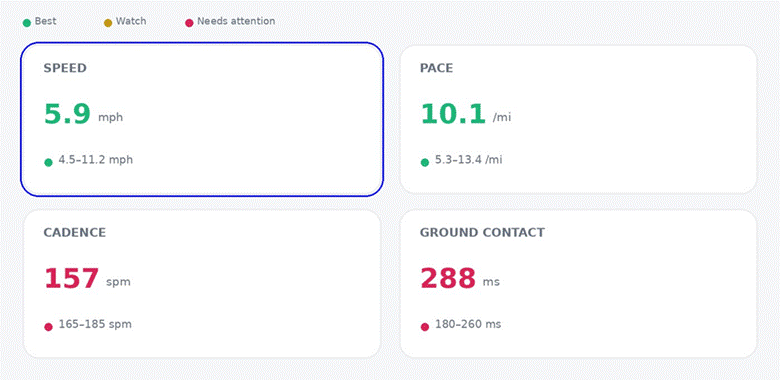Click the SPEED card title

(x=65, y=68)
